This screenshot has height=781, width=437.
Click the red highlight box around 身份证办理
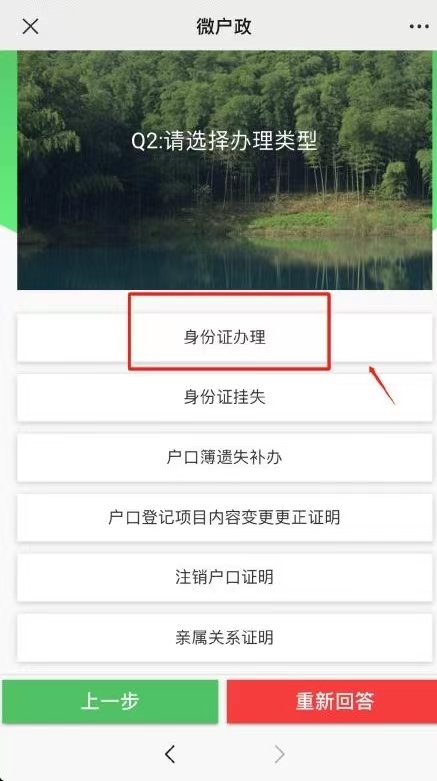(229, 332)
